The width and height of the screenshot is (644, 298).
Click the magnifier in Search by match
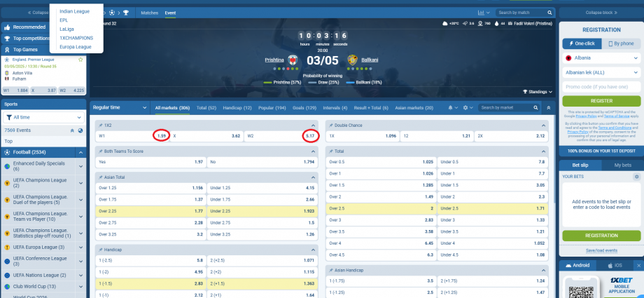(549, 13)
